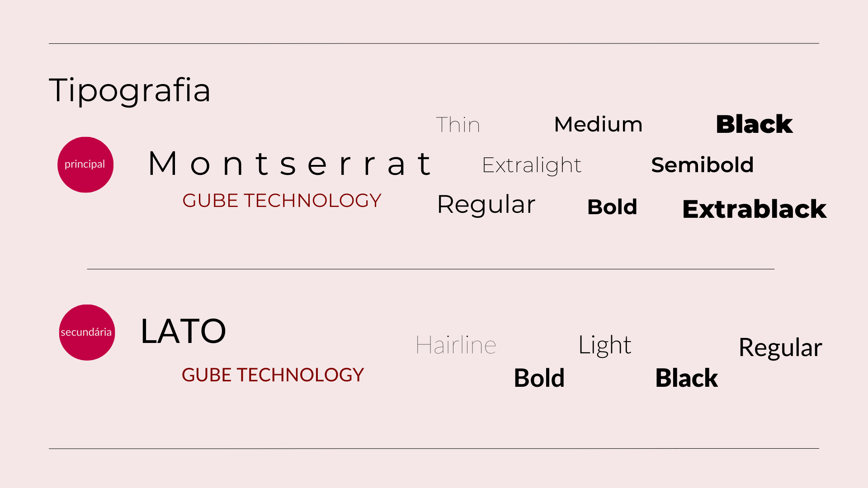This screenshot has width=868, height=488.
Task: Select the LATO font name
Action: (x=183, y=331)
